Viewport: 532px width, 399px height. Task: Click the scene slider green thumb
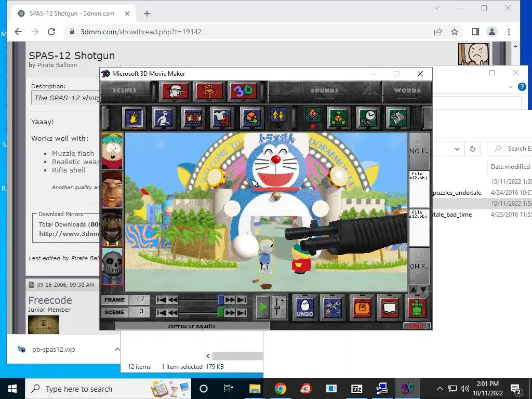pos(220,312)
